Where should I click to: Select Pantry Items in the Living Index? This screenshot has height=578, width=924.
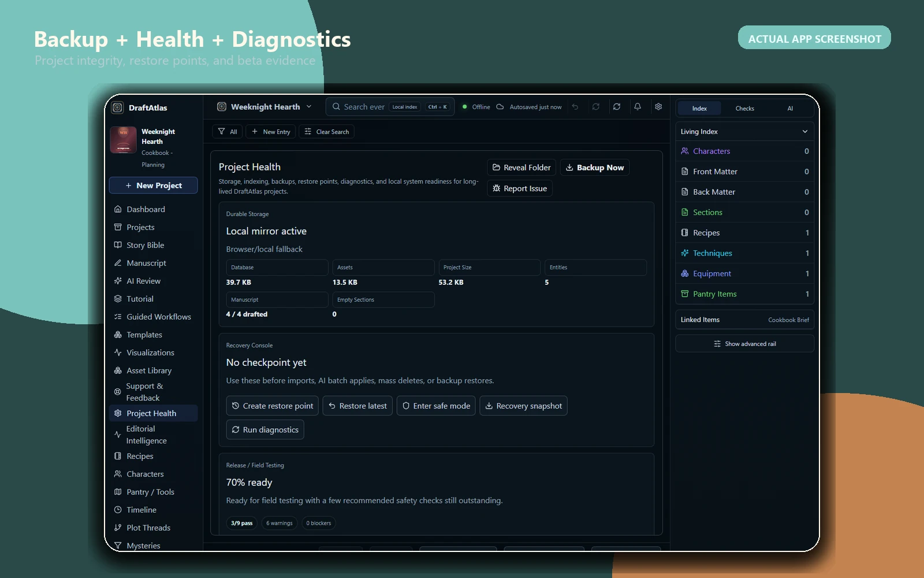click(x=744, y=294)
